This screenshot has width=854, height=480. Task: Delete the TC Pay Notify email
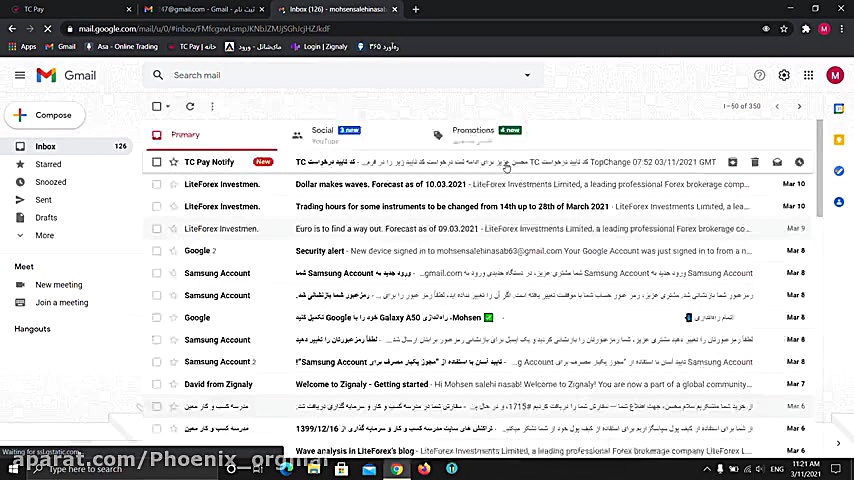point(755,162)
